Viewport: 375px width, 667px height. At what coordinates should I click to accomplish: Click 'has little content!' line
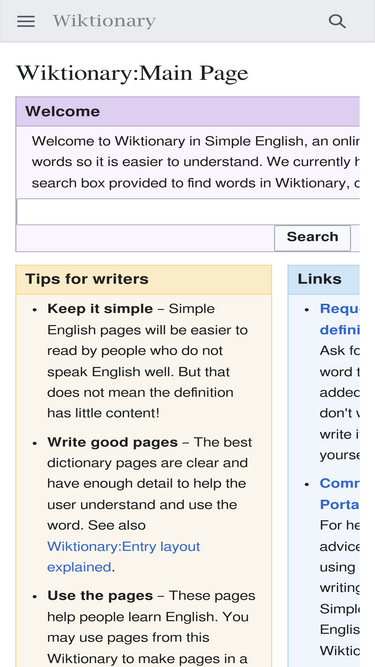103,413
